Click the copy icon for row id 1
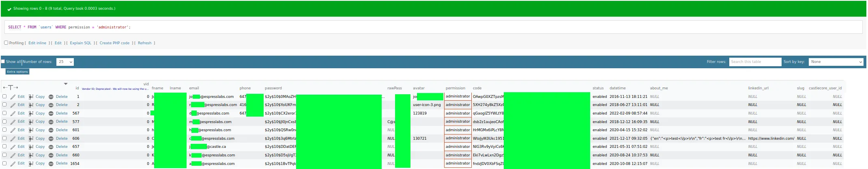 point(31,97)
